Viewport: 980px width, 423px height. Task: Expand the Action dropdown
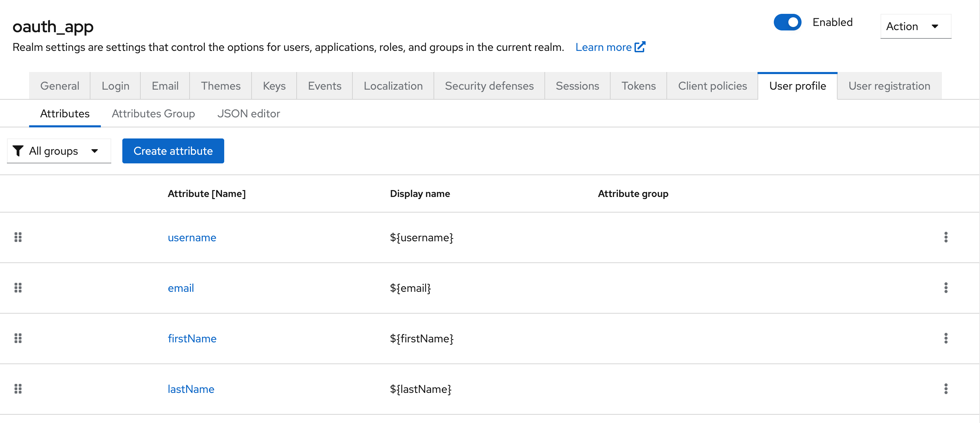tap(915, 26)
